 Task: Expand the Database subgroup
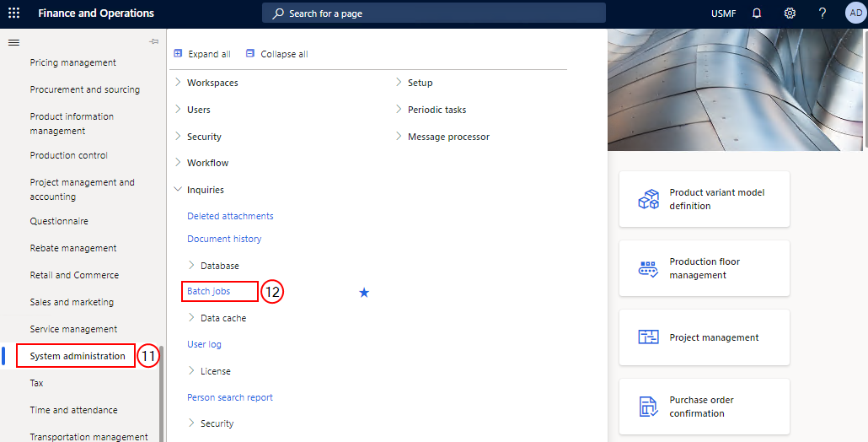point(191,265)
